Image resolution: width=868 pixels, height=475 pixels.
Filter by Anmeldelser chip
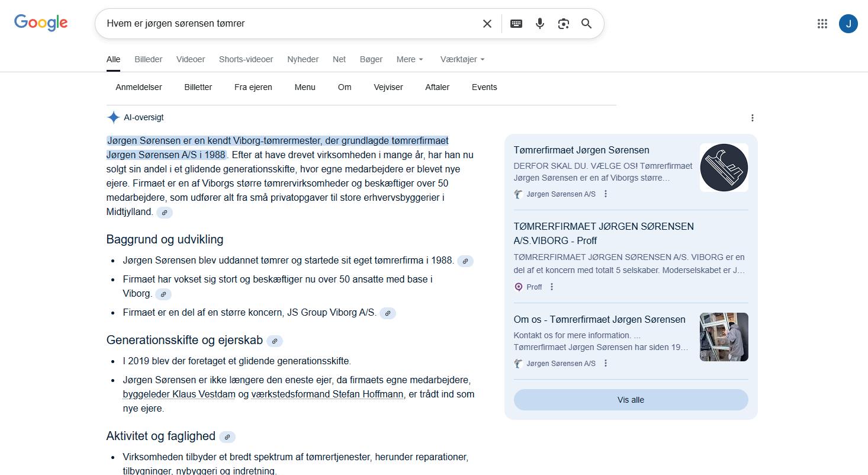(139, 87)
